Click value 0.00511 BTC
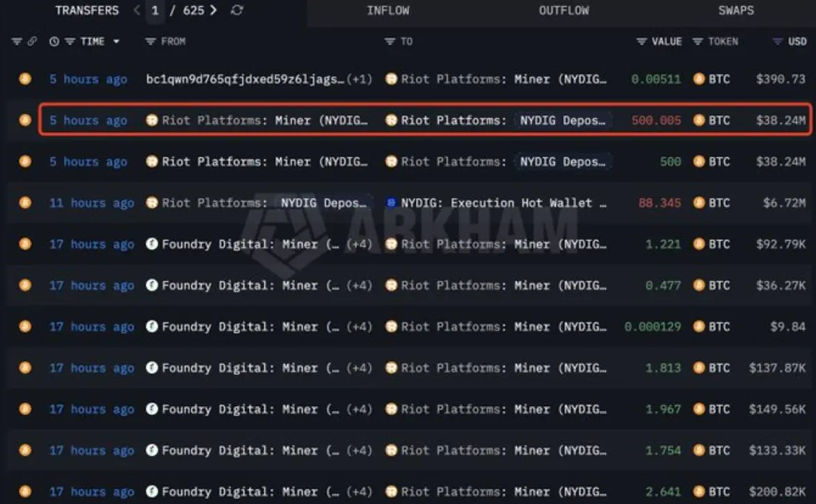 coord(656,79)
